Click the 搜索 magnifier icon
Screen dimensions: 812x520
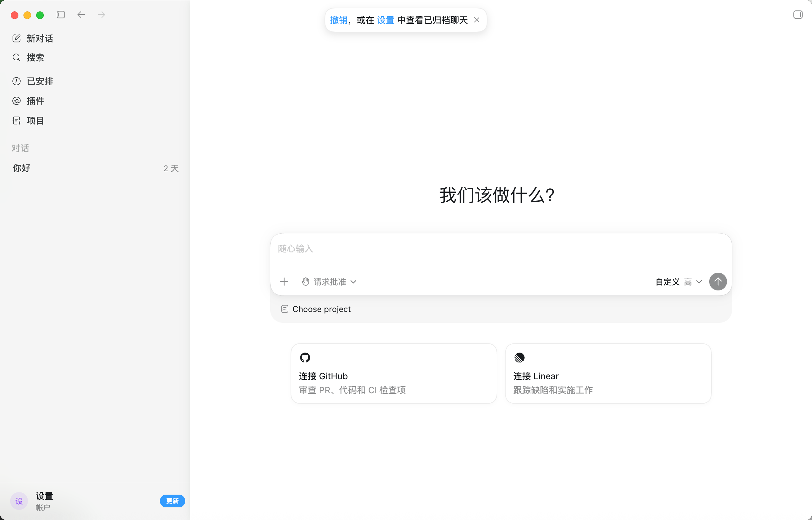tap(16, 57)
